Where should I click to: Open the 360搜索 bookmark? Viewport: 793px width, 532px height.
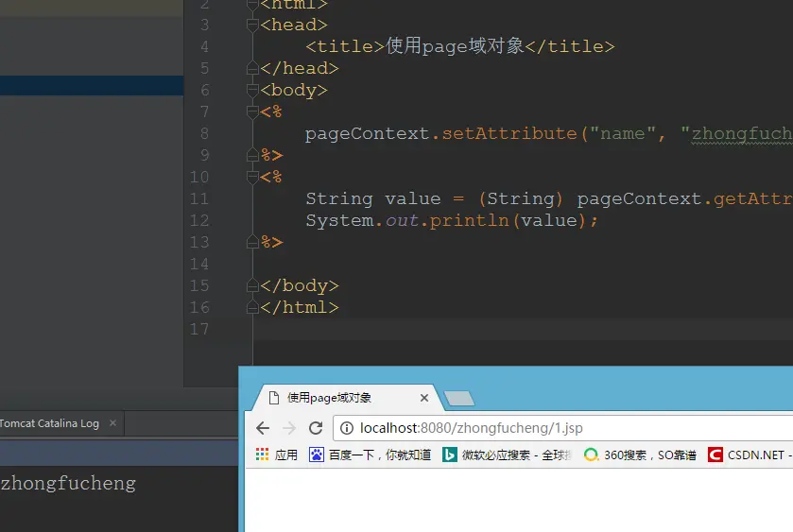(640, 455)
